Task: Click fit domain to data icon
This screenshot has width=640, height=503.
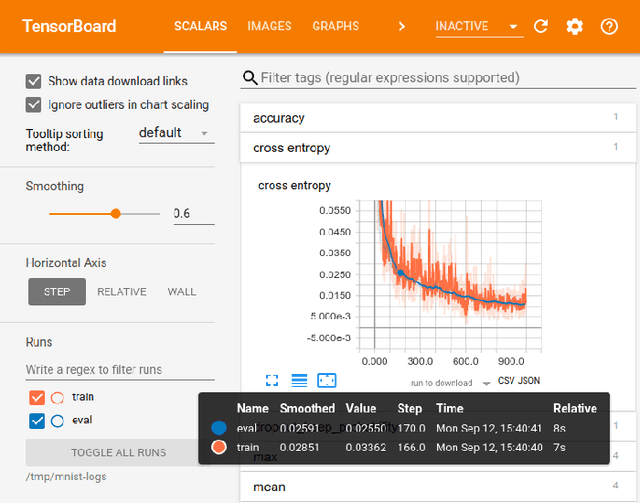Action: click(326, 380)
